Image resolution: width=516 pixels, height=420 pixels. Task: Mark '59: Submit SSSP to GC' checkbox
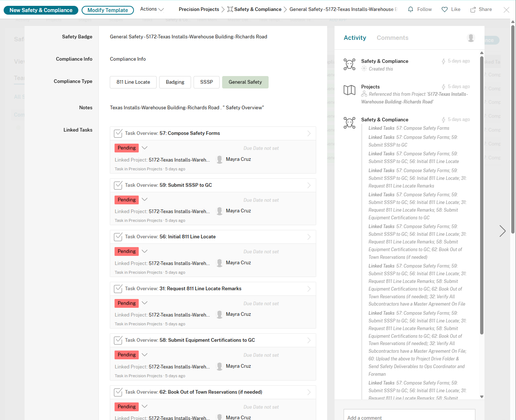(x=118, y=185)
